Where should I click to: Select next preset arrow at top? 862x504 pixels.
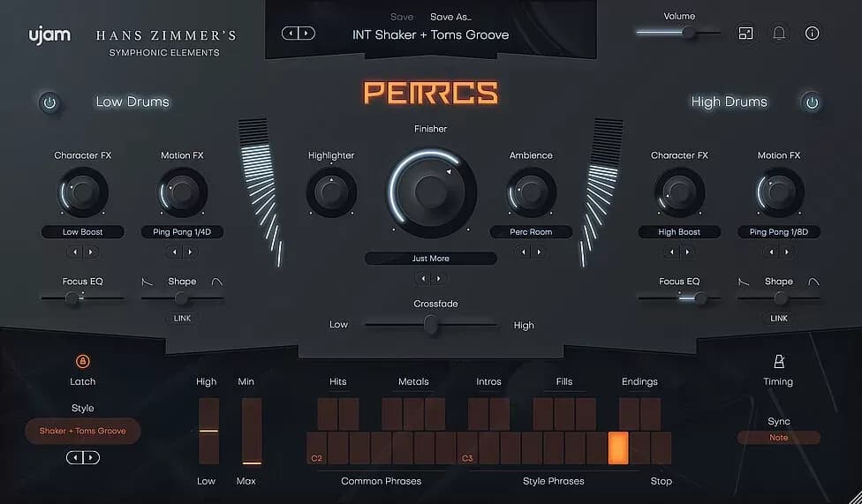(x=306, y=34)
